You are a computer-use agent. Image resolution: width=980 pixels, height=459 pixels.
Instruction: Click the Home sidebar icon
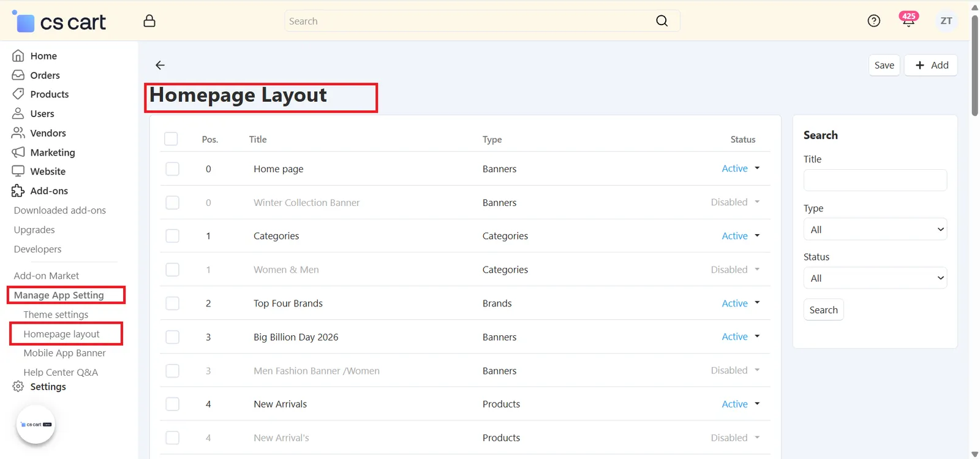18,56
